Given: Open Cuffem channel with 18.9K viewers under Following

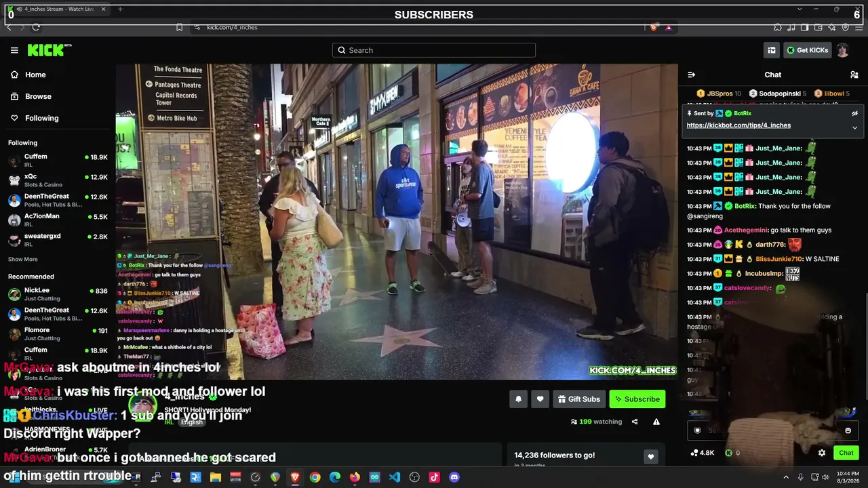Looking at the screenshot, I should (58, 161).
